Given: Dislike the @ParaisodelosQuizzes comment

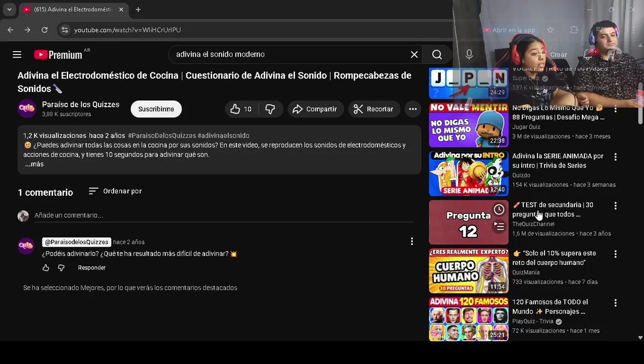Looking at the screenshot, I should tap(61, 268).
